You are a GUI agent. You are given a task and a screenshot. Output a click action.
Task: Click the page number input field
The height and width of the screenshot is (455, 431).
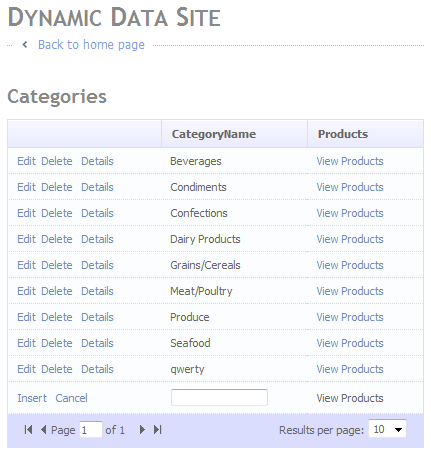click(91, 430)
